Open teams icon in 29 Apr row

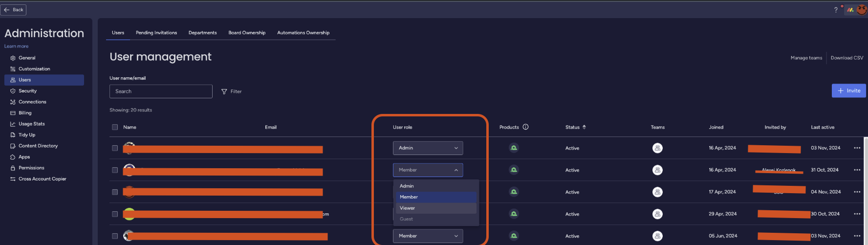[x=657, y=214]
